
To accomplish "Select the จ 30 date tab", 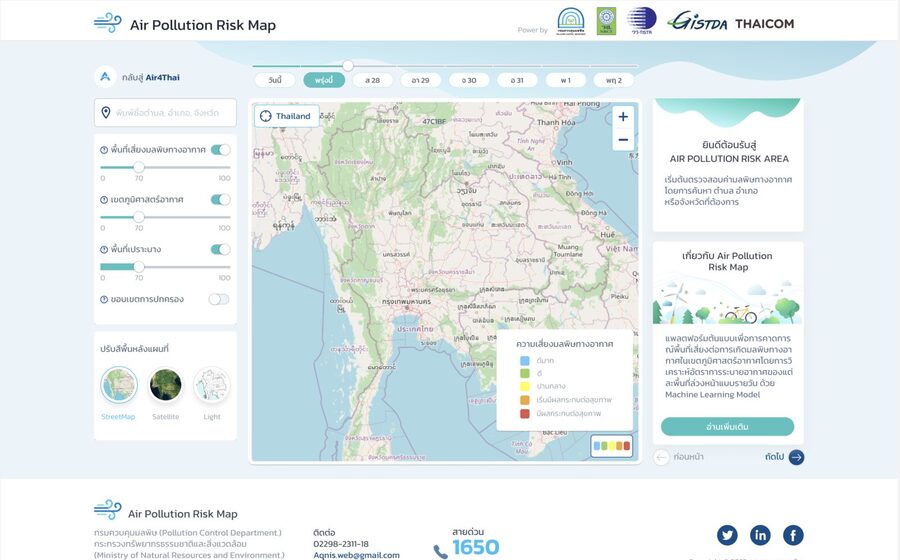I will pos(469,80).
